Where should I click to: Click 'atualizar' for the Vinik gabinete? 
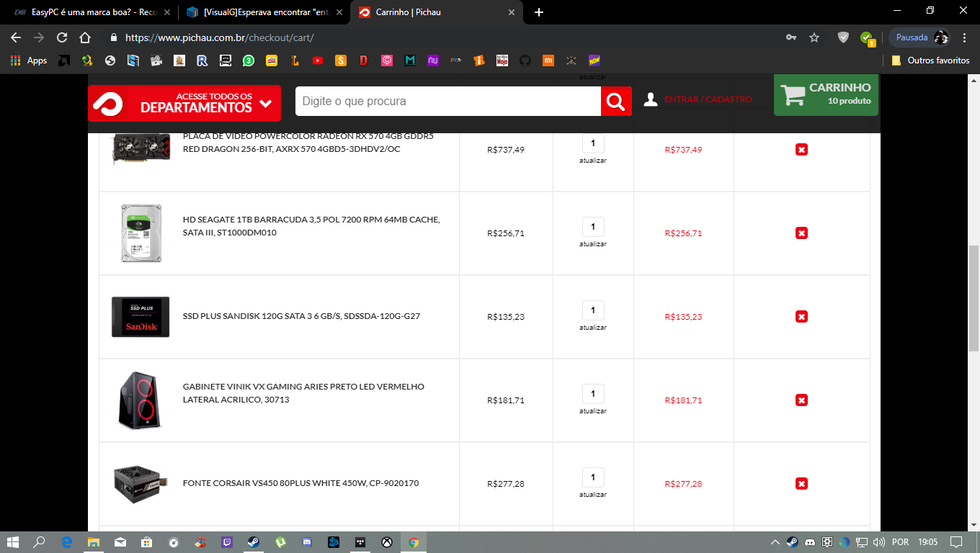[593, 411]
